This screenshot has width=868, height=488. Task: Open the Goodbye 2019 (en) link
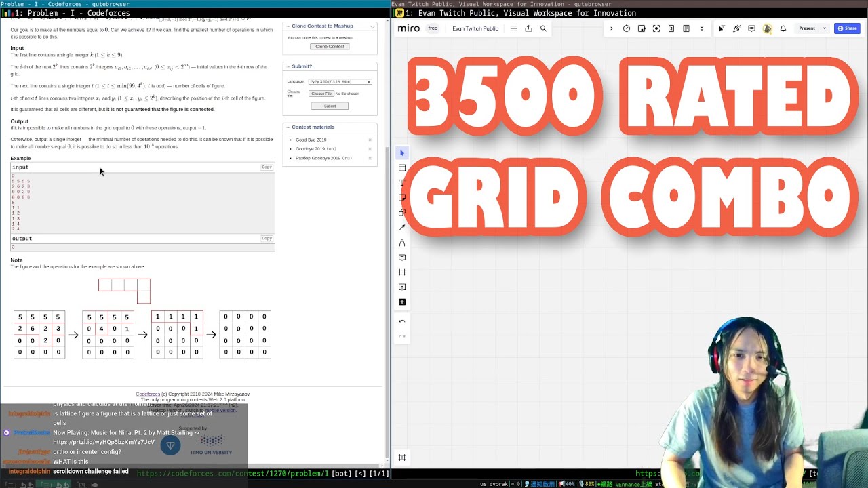click(x=316, y=149)
